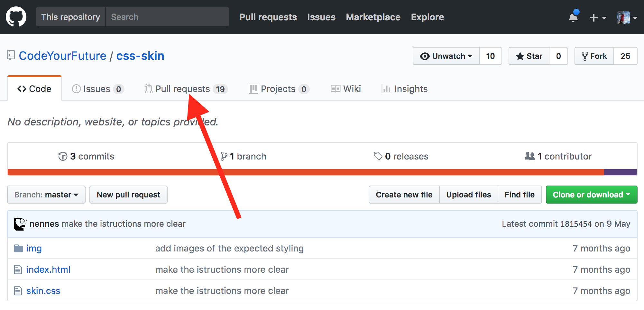Click Find file button
The height and width of the screenshot is (310, 644).
[x=520, y=195]
